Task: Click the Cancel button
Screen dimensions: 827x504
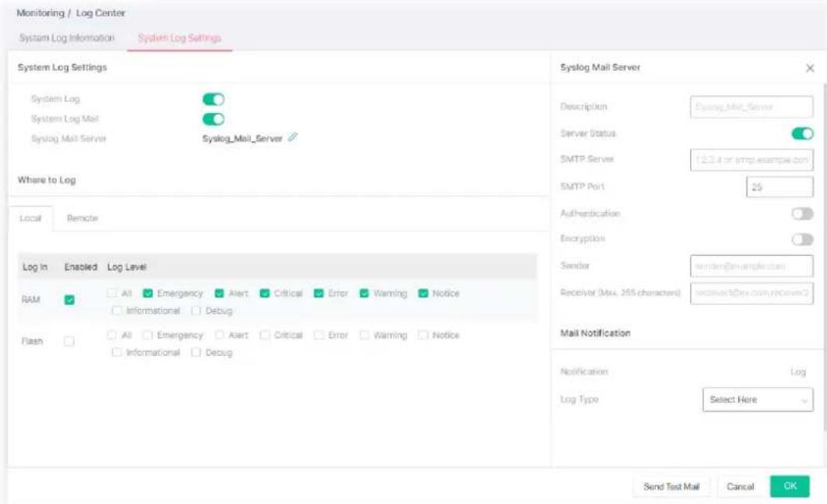Action: point(740,487)
